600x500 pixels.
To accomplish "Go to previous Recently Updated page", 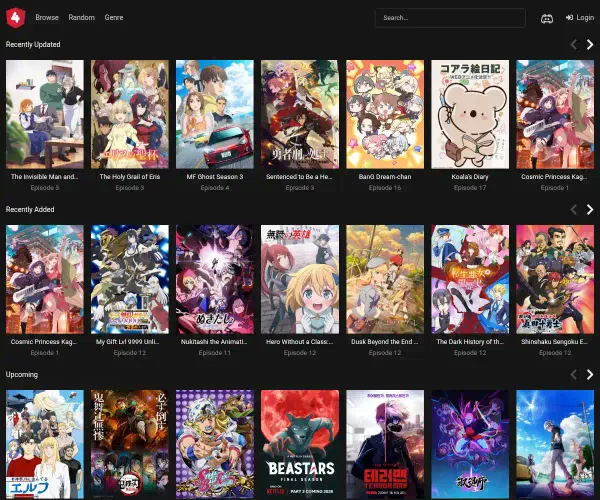I will point(574,45).
